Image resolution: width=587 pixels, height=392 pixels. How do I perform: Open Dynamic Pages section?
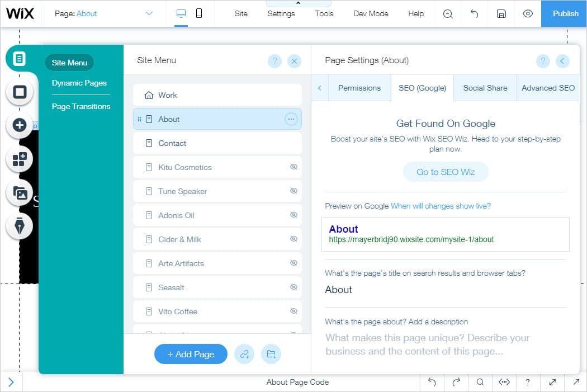[79, 83]
